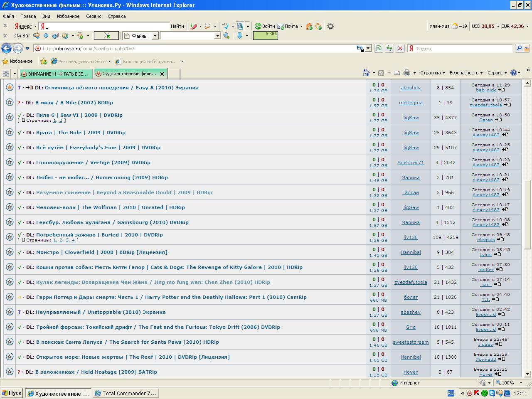Click the red Stop loading icon
Viewport: 532px width, 399px height.
pyautogui.click(x=400, y=49)
